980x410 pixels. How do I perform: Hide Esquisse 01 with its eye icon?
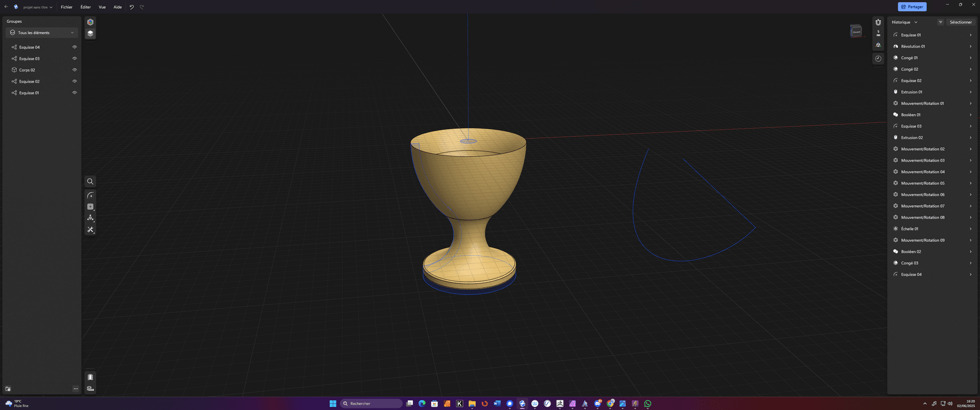[x=75, y=93]
